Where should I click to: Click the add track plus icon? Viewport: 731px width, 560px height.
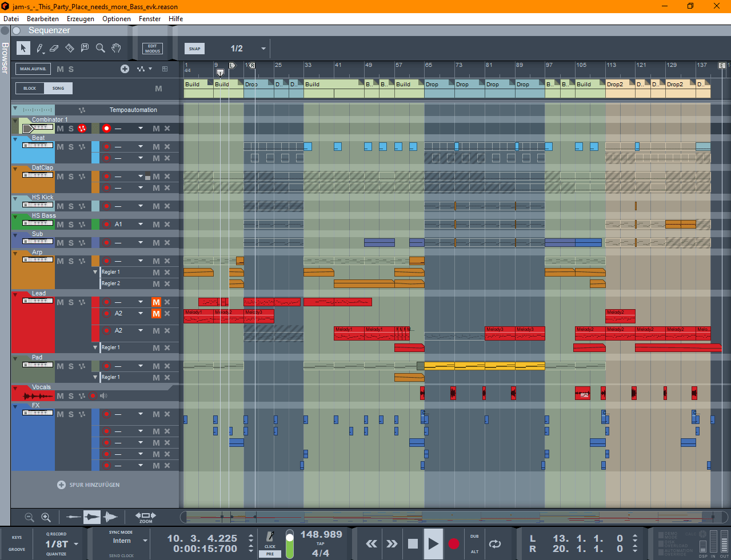(x=125, y=69)
